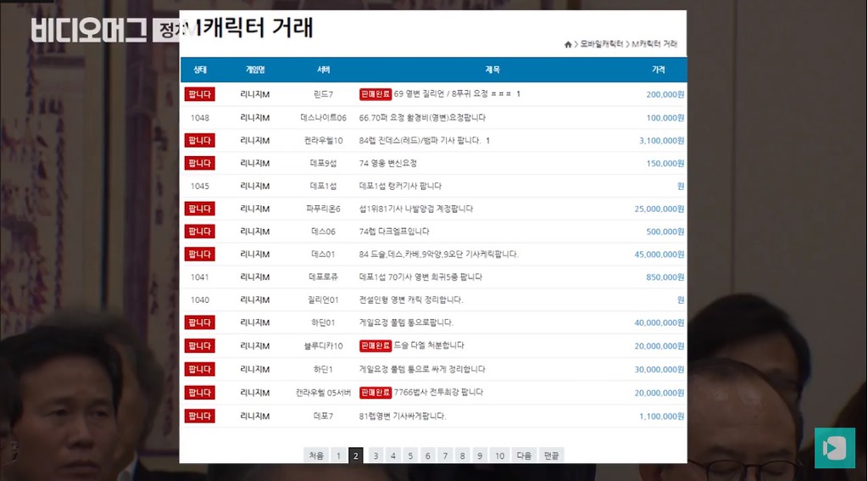Click 팝니다 badge in the 데스06 row

(200, 231)
